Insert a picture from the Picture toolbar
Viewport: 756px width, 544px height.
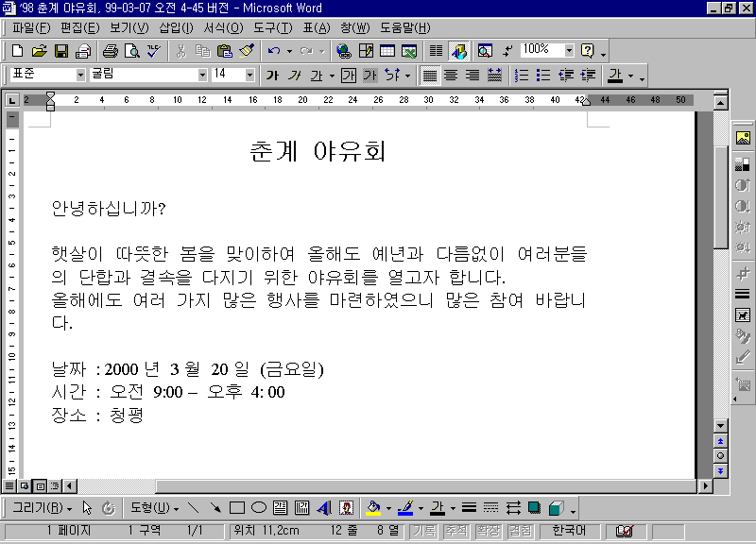743,139
